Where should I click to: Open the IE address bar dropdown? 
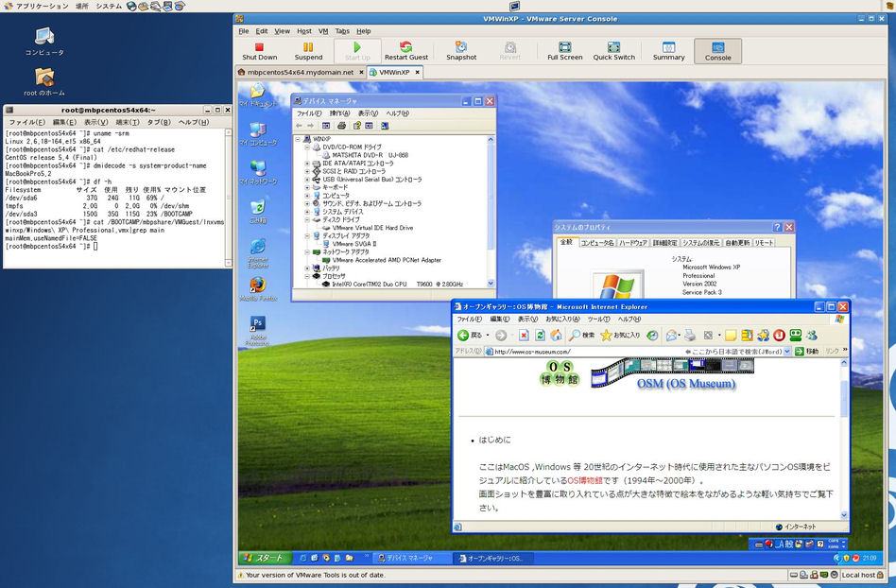point(787,352)
